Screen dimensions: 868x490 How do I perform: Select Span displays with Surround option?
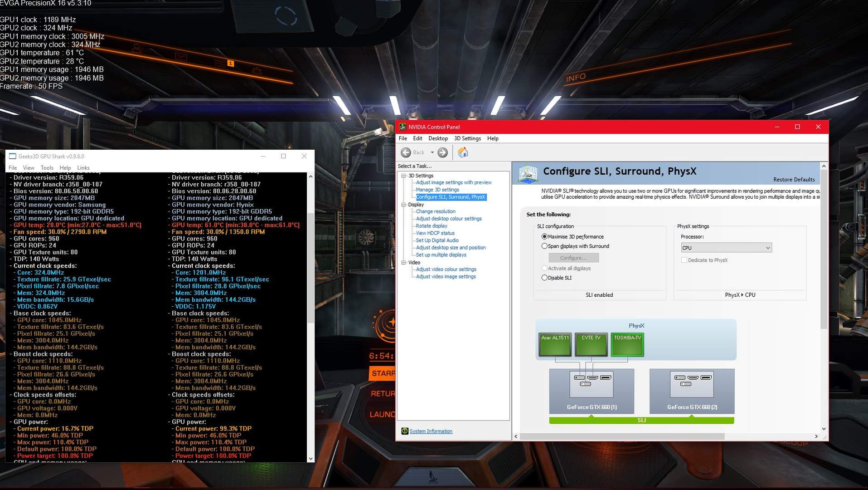tap(544, 246)
